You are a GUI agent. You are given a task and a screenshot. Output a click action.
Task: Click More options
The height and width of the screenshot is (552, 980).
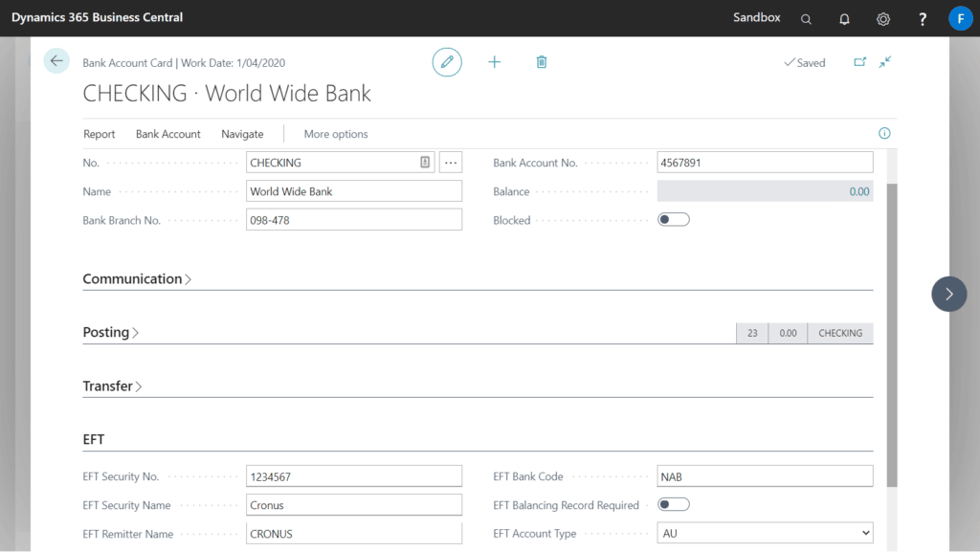pos(335,134)
